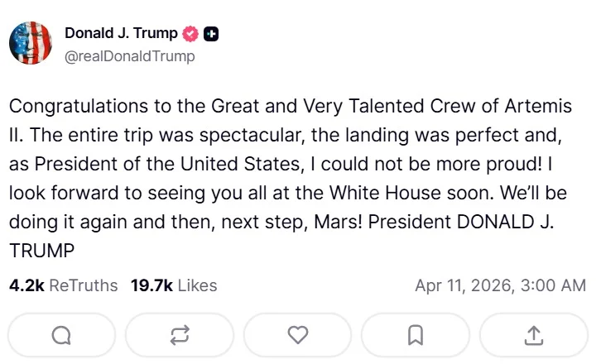Click the bold 4.2k count number
The image size is (601, 364).
(26, 285)
